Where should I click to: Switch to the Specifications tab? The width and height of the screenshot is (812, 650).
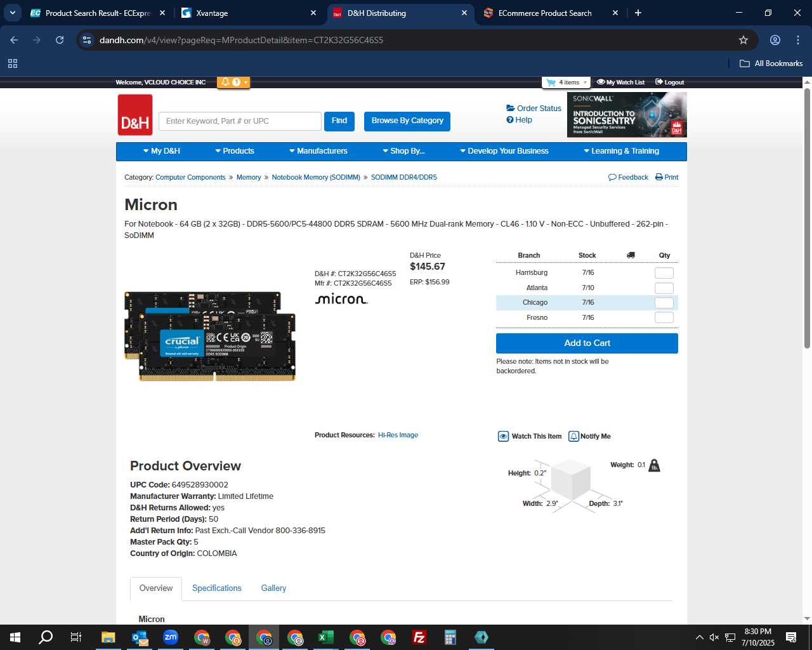coord(217,588)
